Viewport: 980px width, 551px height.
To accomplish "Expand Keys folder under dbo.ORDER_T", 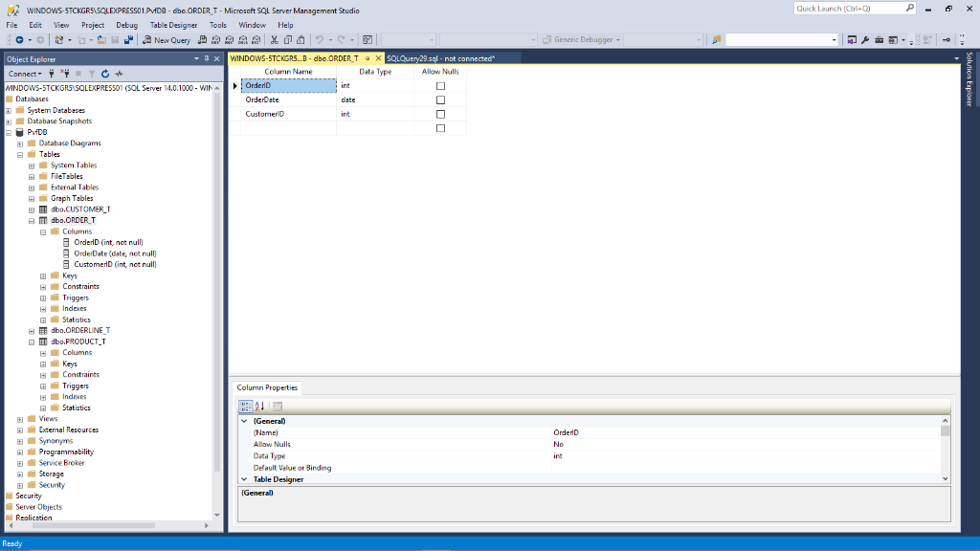I will pos(43,276).
